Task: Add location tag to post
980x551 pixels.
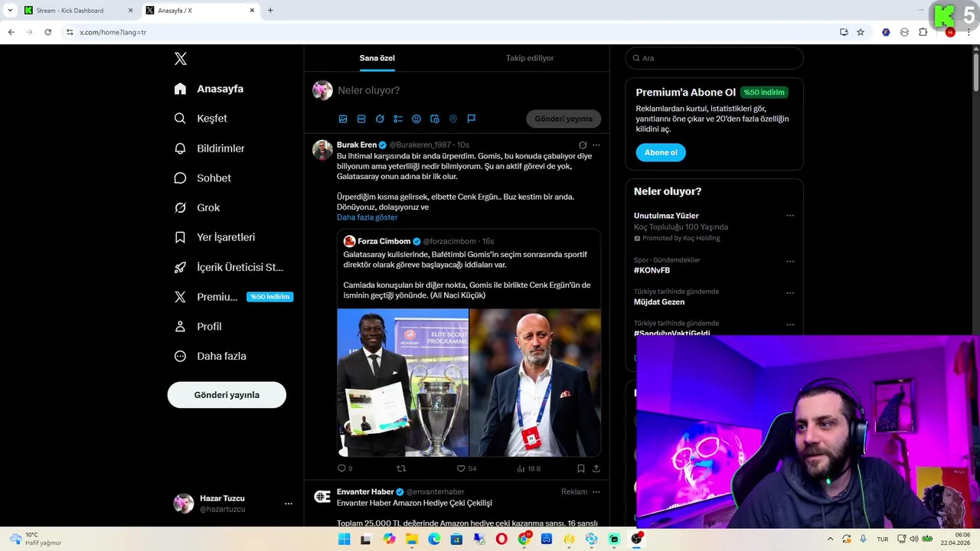Action: [453, 119]
